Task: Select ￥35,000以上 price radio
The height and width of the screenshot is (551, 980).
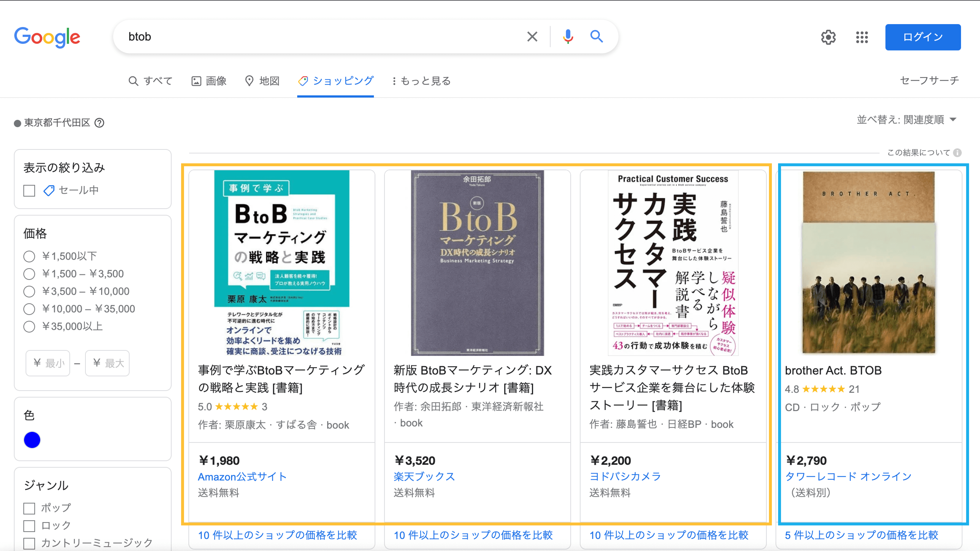Action: (x=29, y=326)
